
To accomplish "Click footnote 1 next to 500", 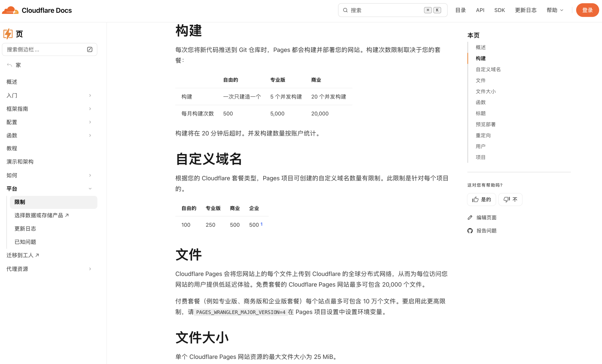I will 261,224.
